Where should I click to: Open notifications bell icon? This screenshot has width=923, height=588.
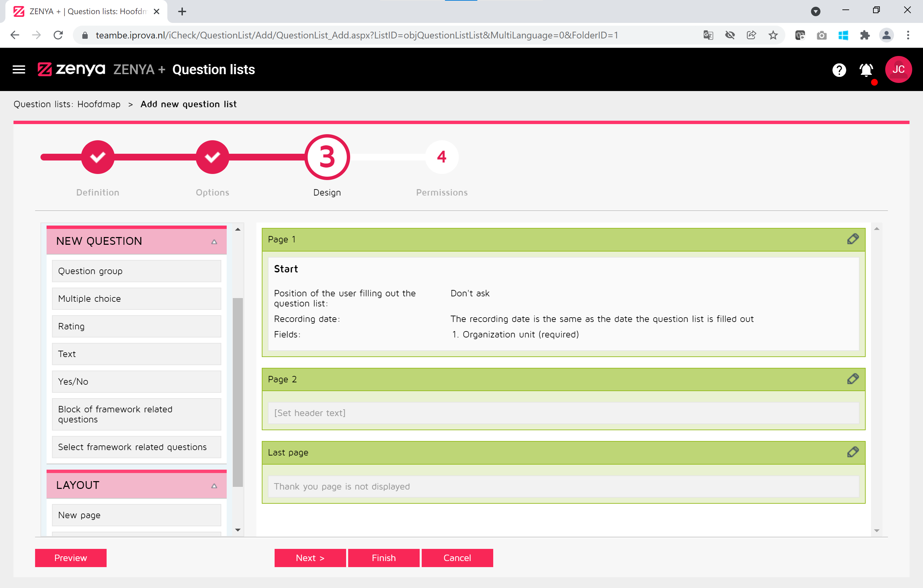[x=866, y=70]
